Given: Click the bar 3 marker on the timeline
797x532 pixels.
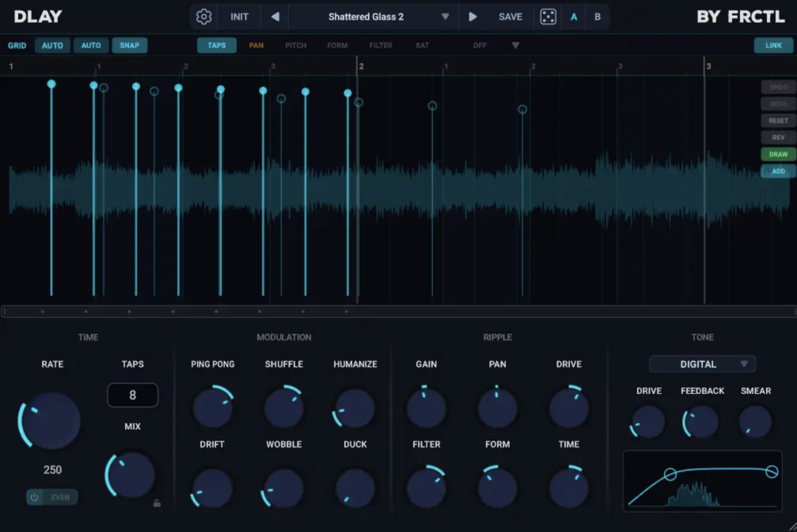Looking at the screenshot, I should point(708,66).
